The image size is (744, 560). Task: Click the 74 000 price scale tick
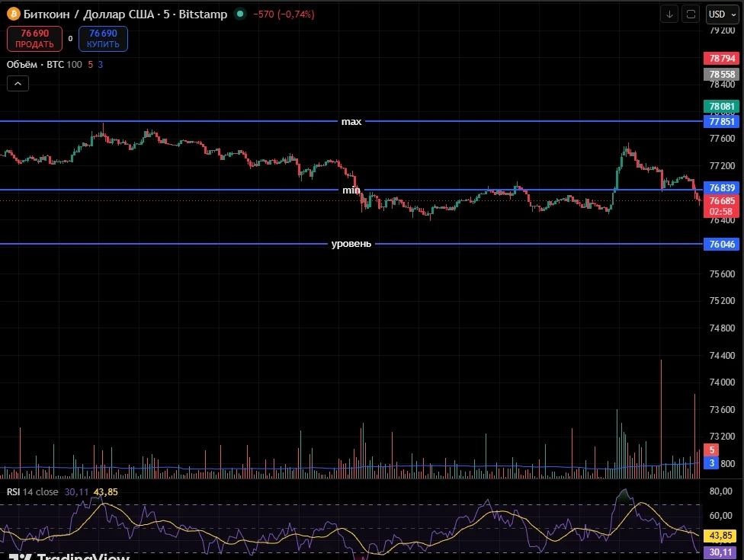point(722,382)
